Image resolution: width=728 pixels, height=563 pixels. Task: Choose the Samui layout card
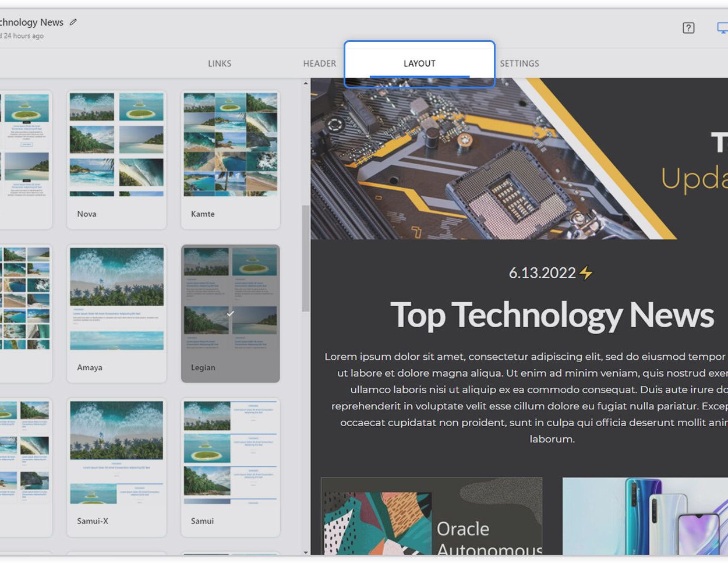[x=231, y=468]
